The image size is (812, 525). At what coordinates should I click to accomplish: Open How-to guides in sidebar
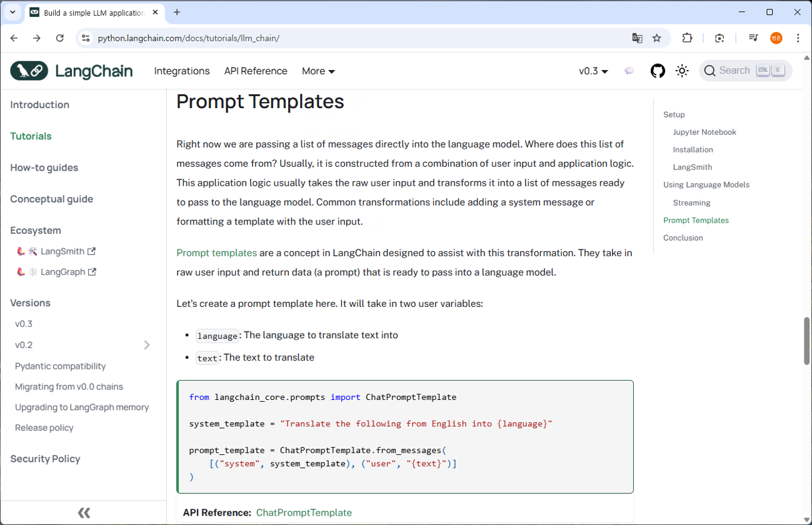(x=44, y=167)
